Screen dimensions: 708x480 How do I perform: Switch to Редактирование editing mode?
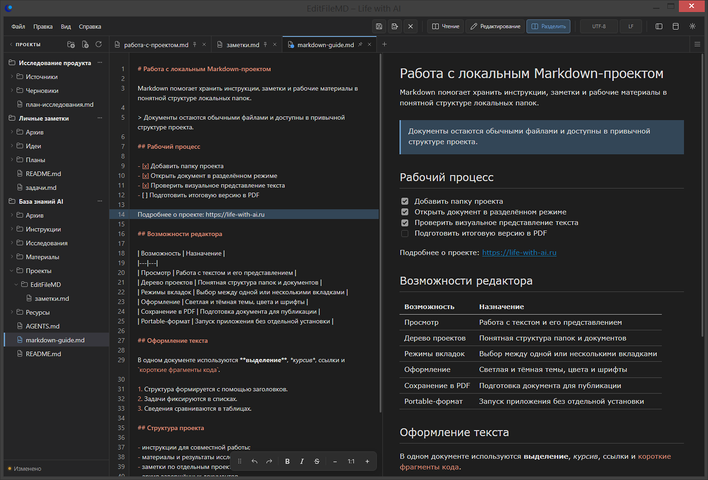click(x=495, y=26)
